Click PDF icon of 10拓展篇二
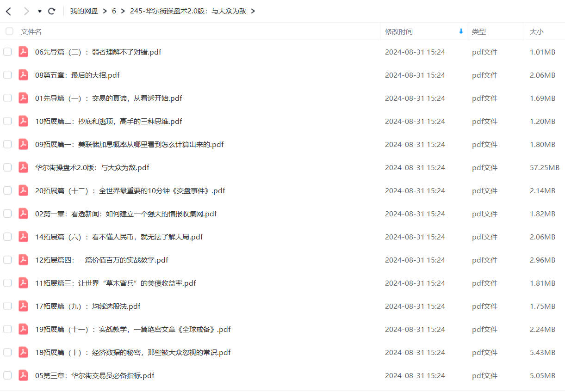This screenshot has height=392, width=565. pyautogui.click(x=23, y=121)
